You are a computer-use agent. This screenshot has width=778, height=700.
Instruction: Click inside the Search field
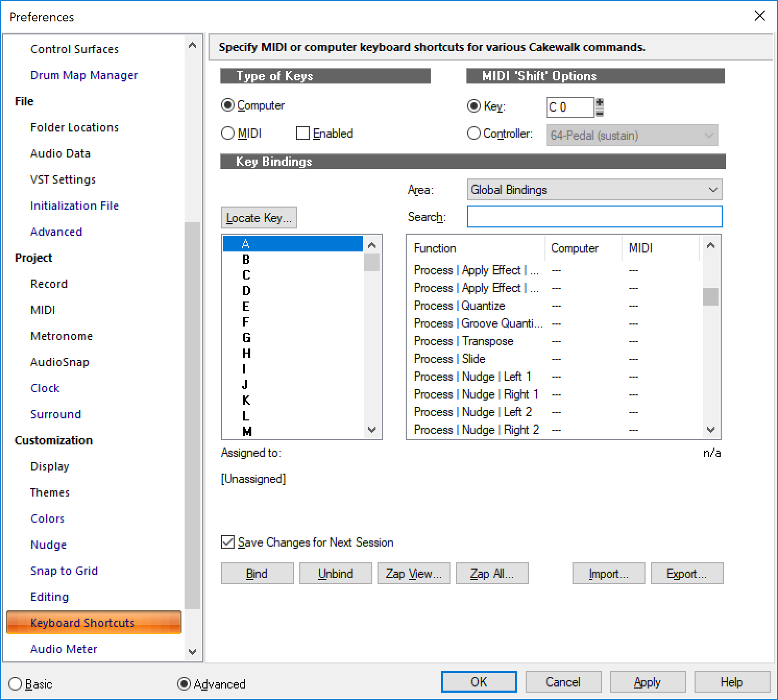pos(594,217)
